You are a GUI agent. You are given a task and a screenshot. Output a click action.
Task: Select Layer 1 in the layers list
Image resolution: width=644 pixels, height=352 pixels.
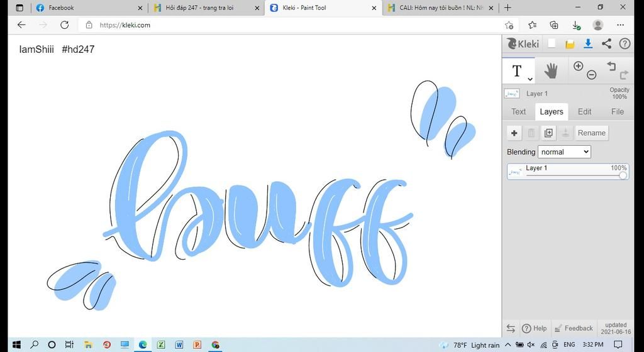[568, 172]
